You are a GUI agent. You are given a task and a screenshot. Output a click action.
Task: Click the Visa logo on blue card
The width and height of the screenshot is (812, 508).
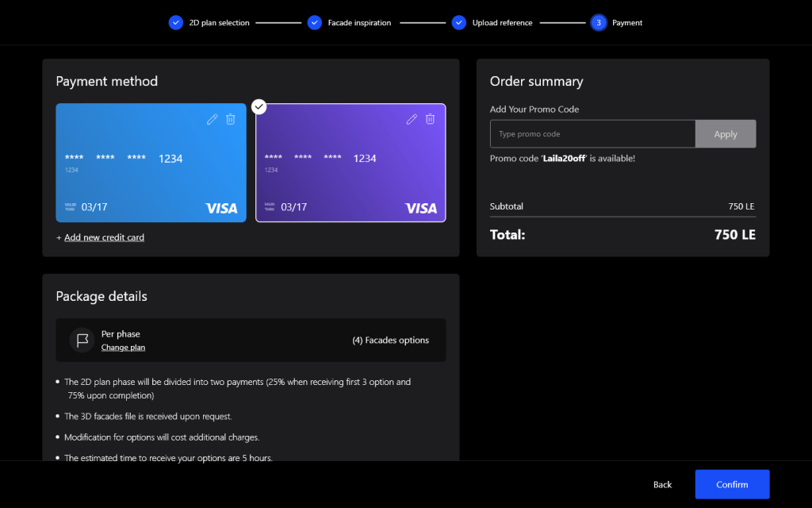pyautogui.click(x=221, y=208)
